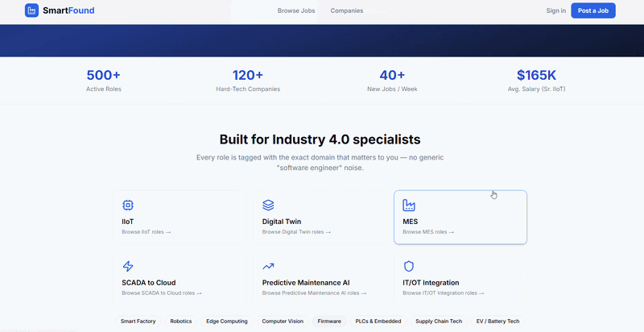Open Companies in the navigation
The image size is (644, 332).
click(347, 10)
